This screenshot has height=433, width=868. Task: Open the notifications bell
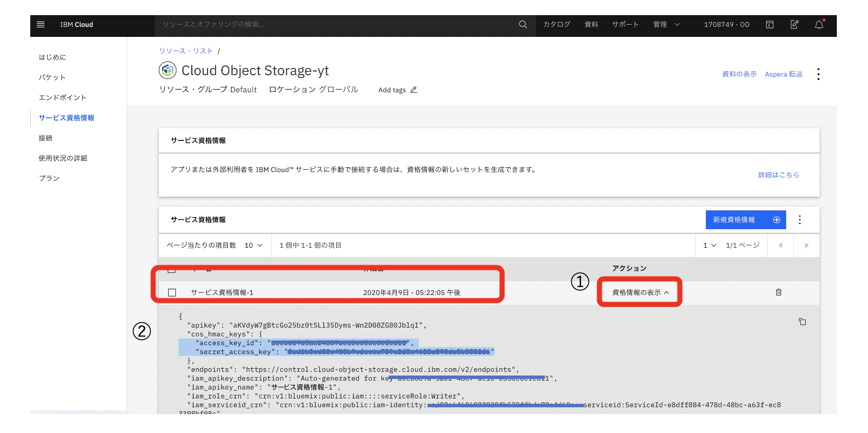click(819, 25)
